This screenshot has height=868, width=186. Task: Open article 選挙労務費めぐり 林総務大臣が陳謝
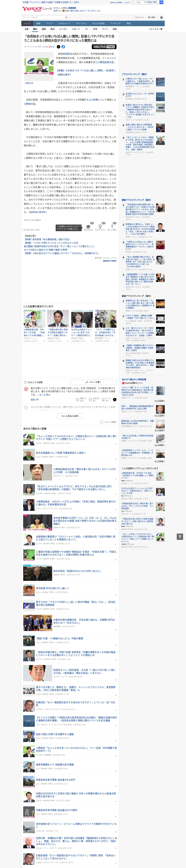pyautogui.click(x=55, y=765)
